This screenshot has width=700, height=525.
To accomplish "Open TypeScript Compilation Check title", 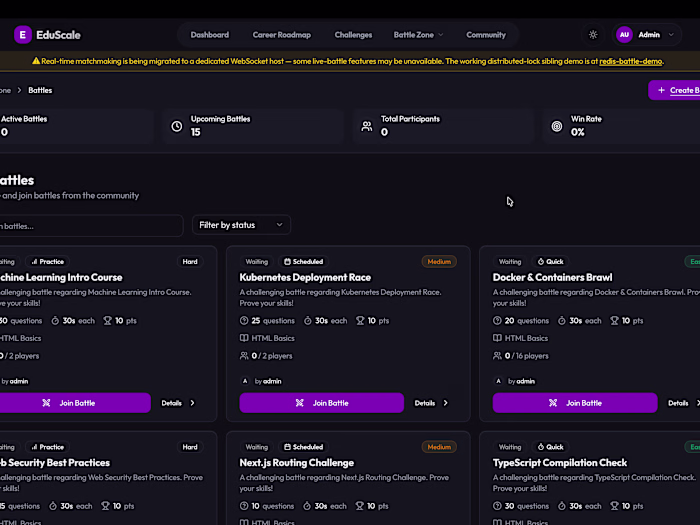I will click(x=559, y=462).
